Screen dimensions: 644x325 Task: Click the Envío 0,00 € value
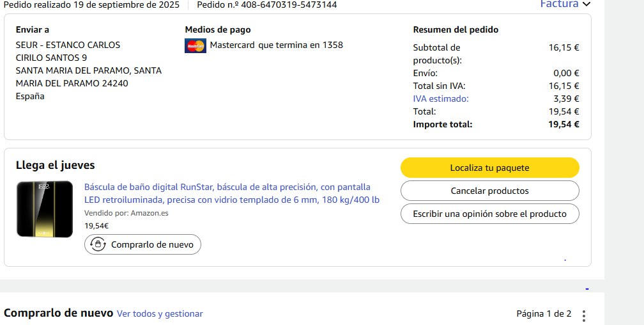566,73
